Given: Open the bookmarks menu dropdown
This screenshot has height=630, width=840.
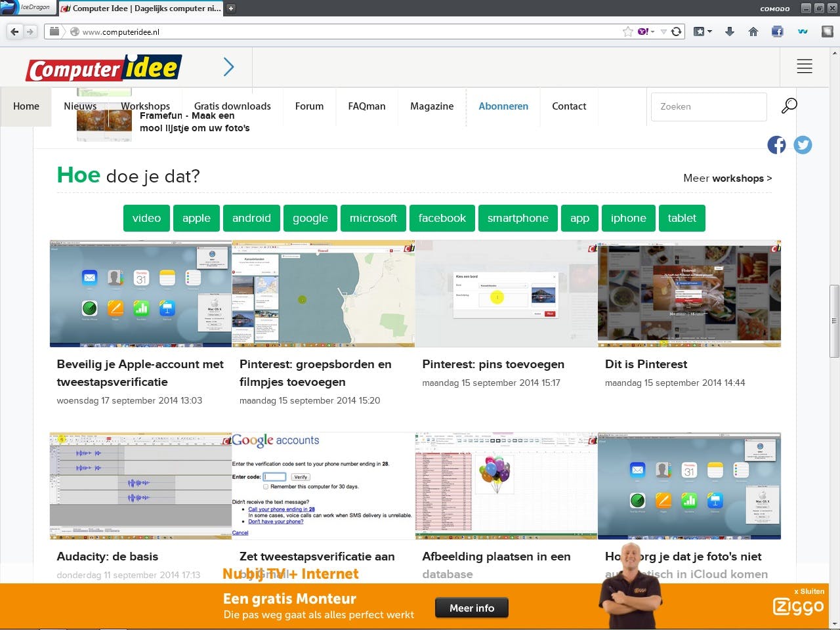Looking at the screenshot, I should coord(704,31).
